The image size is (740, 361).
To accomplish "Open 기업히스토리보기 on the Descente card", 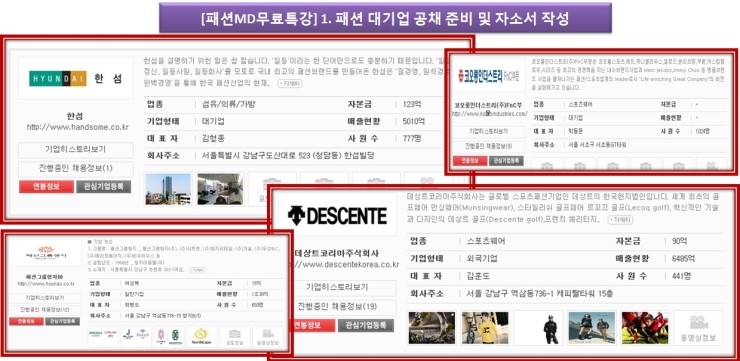I will pyautogui.click(x=337, y=287).
